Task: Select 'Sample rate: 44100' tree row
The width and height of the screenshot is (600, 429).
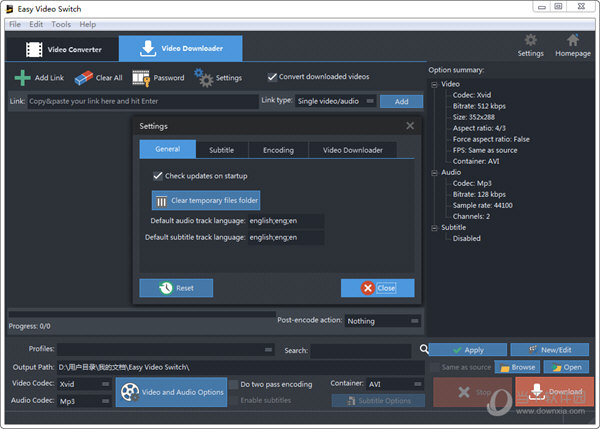Action: pyautogui.click(x=483, y=206)
